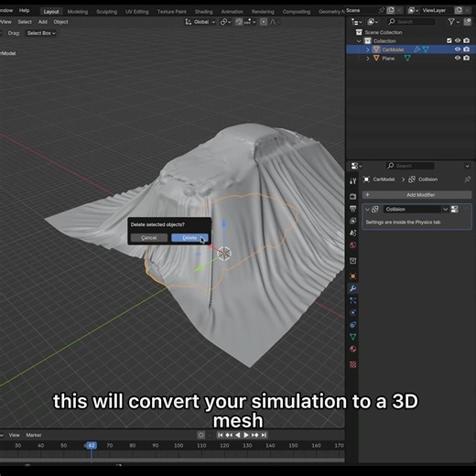This screenshot has width=476, height=476.
Task: Open the Global transform orientation dropdown
Action: pyautogui.click(x=200, y=22)
